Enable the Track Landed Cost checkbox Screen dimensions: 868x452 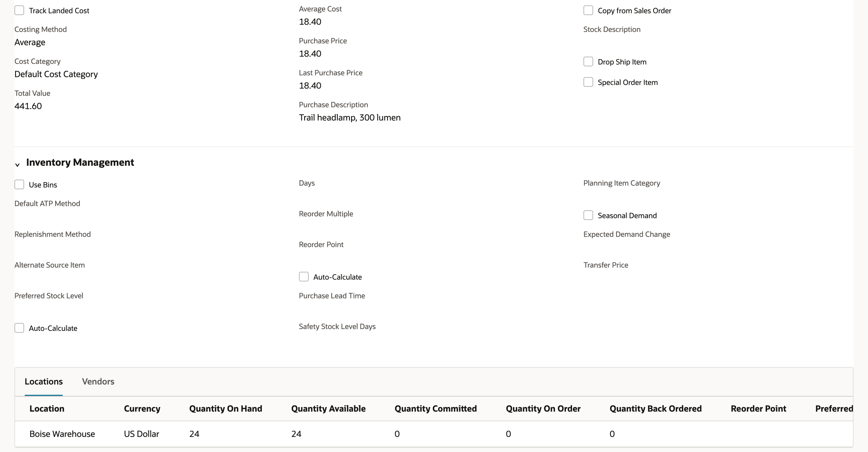coord(19,11)
